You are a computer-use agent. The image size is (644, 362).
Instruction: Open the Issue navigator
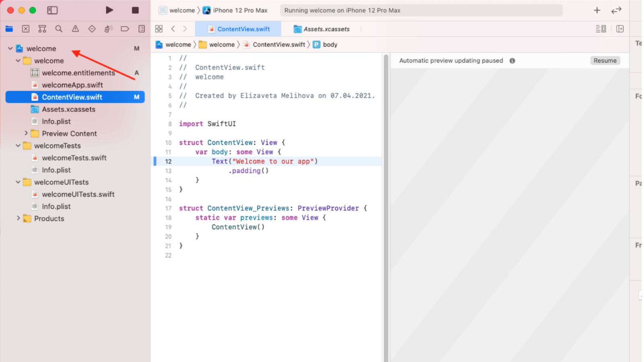pyautogui.click(x=75, y=29)
